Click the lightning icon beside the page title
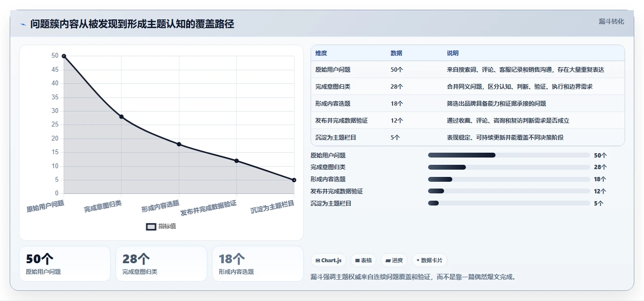644x301 pixels. 23,24
